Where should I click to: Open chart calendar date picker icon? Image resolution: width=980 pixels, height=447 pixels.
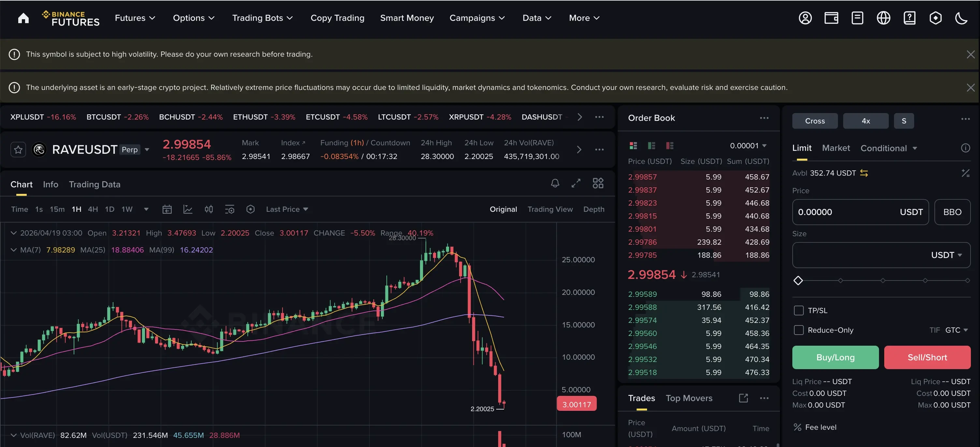pos(167,209)
